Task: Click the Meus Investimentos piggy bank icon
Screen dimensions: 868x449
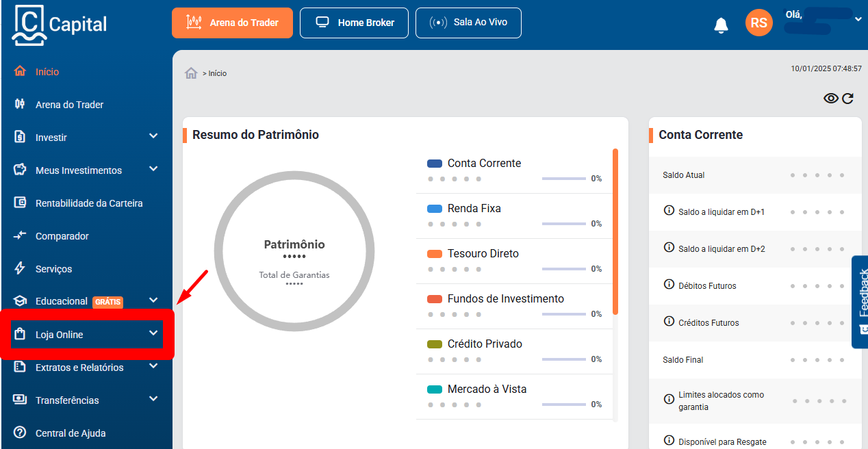Action: click(x=20, y=170)
